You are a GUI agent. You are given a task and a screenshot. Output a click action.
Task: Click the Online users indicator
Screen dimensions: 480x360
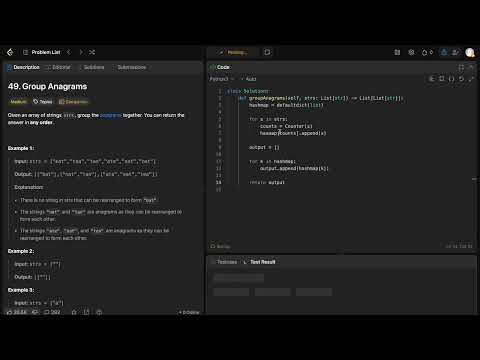pos(189,312)
